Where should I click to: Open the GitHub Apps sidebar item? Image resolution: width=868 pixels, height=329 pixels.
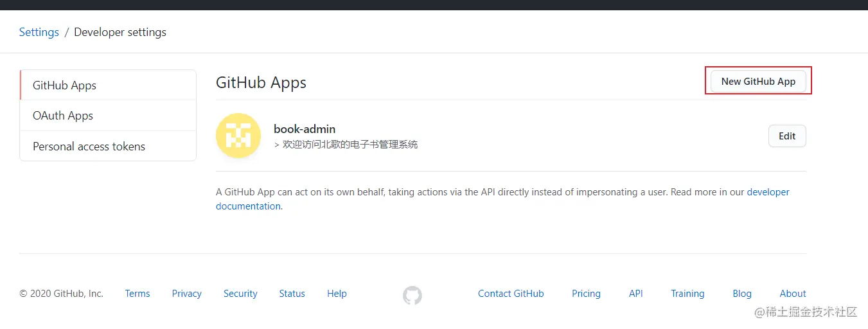(x=64, y=85)
